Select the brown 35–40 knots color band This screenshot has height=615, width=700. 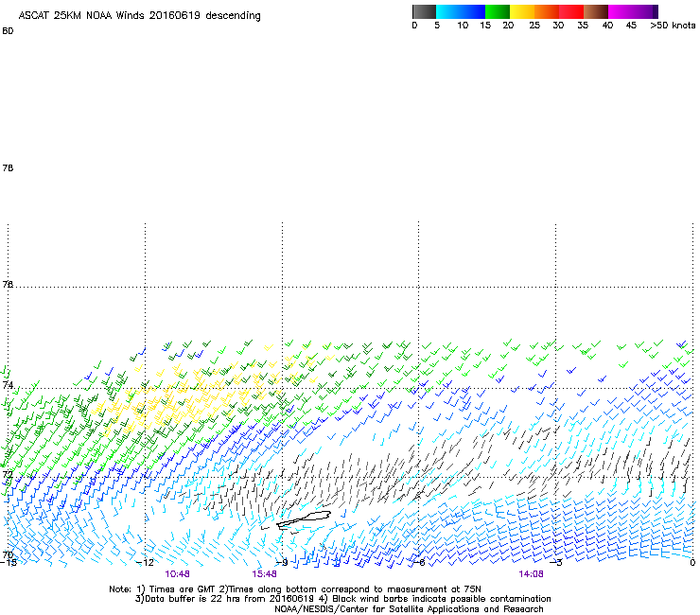tap(596, 11)
